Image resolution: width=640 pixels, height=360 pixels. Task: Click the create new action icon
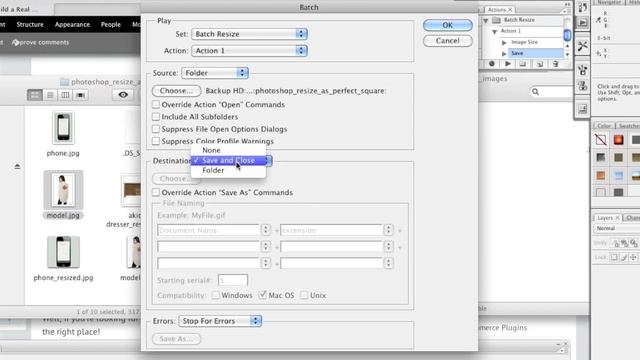point(540,64)
